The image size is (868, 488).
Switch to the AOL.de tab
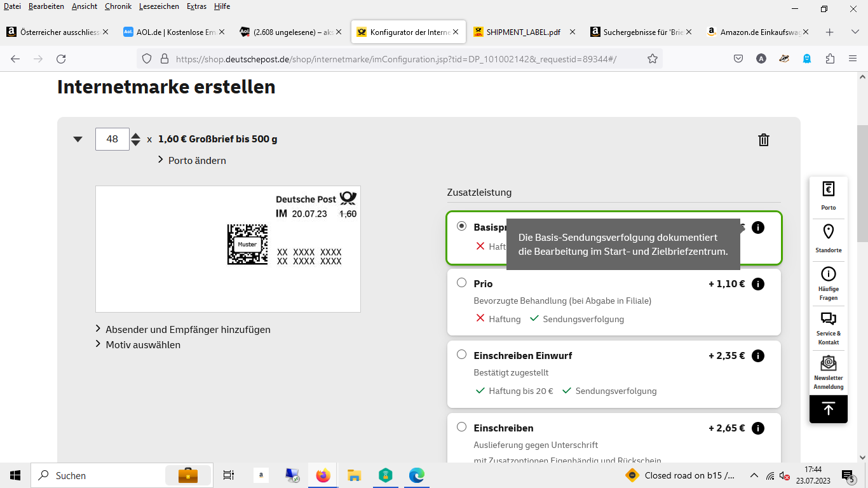click(173, 32)
